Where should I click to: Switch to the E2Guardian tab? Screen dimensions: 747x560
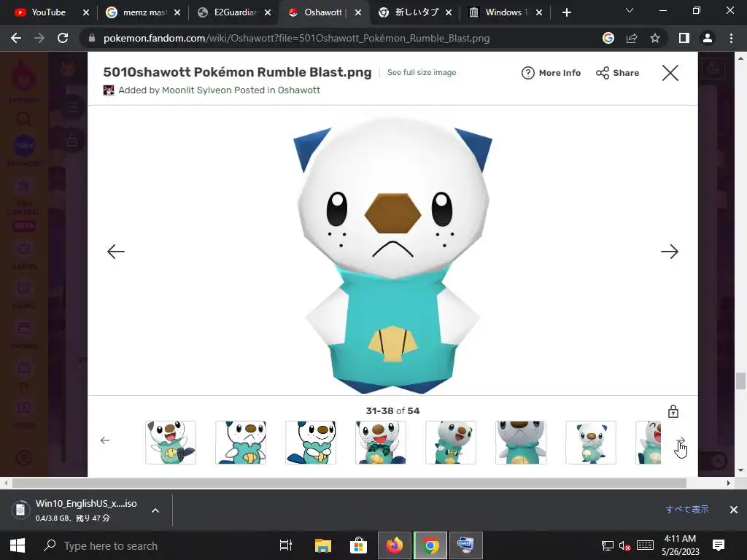tap(236, 12)
